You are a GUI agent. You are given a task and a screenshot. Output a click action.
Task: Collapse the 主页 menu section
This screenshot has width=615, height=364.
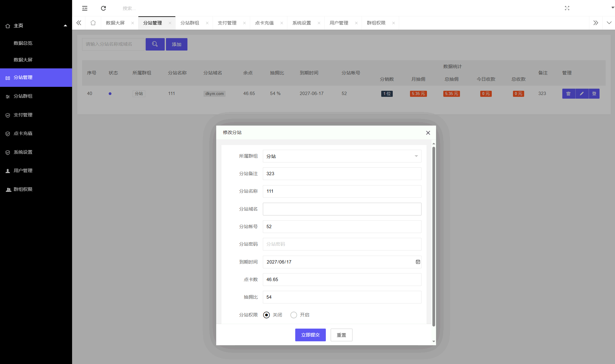(x=65, y=26)
